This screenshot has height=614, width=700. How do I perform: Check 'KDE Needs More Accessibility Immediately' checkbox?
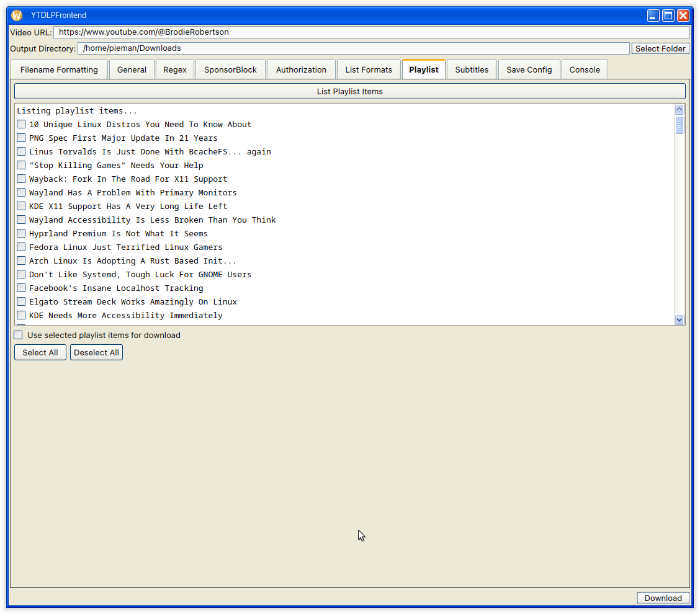[x=21, y=315]
